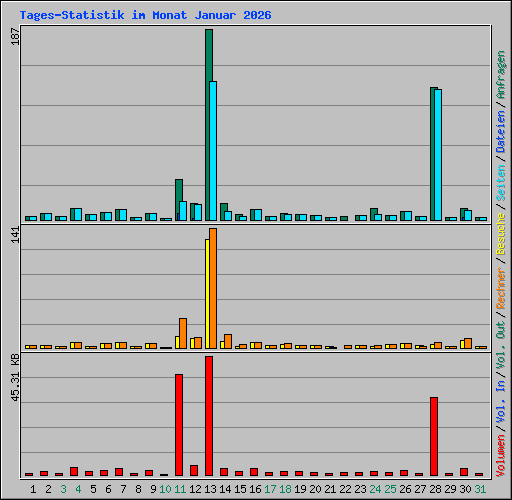Click the day 3 axis label

pyautogui.click(x=63, y=489)
